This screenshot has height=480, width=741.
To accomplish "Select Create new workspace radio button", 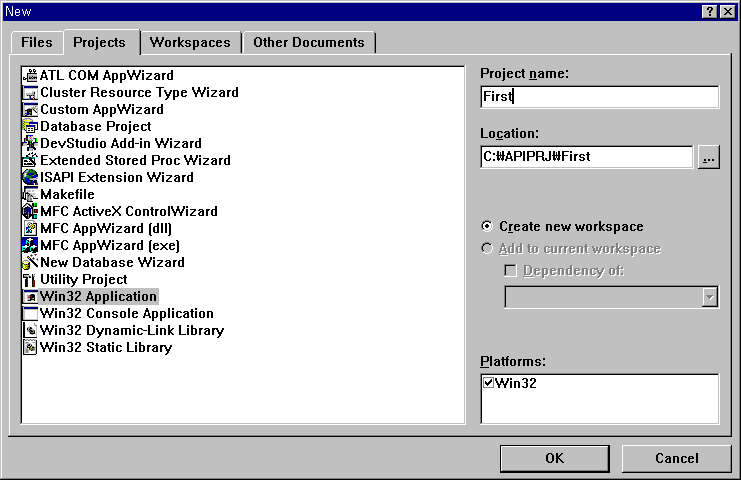I will click(487, 226).
